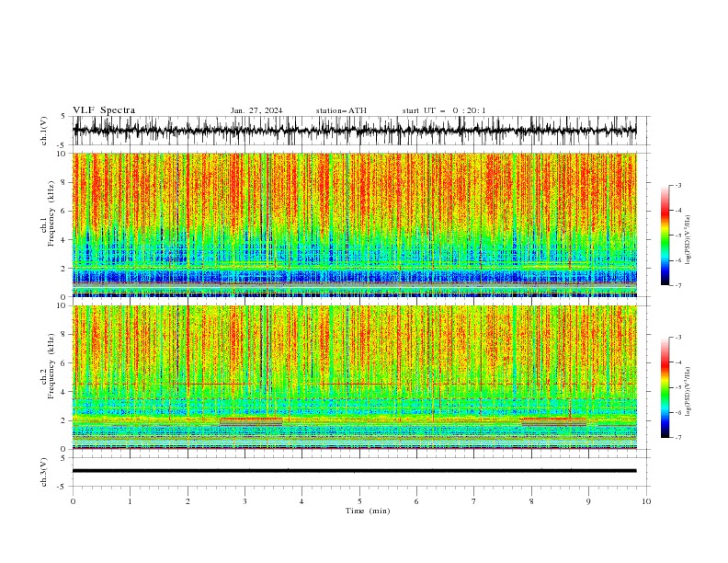Select the lower color bar's log(PSD) units label
Image resolution: width=728 pixels, height=563 pixels.
tap(688, 392)
